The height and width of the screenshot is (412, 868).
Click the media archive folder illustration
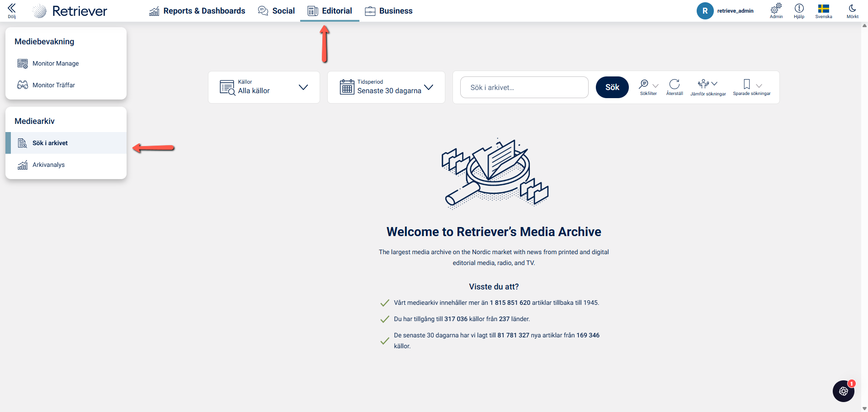495,173
